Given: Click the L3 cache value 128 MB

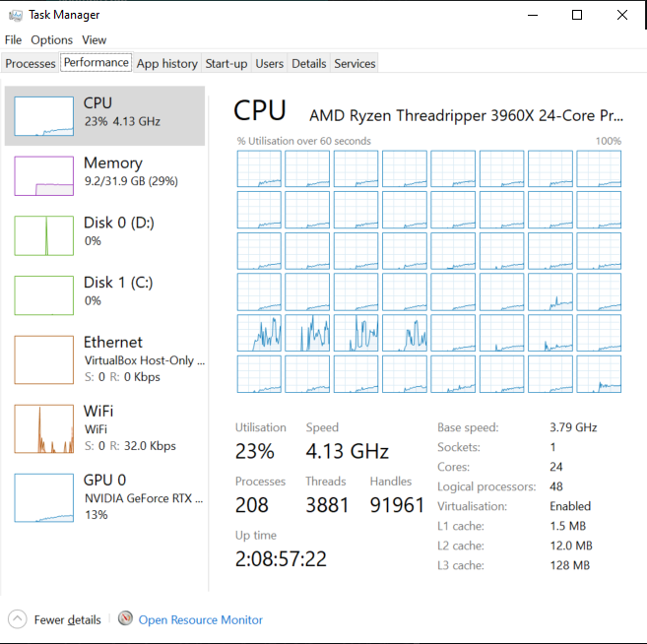Looking at the screenshot, I should [x=570, y=565].
